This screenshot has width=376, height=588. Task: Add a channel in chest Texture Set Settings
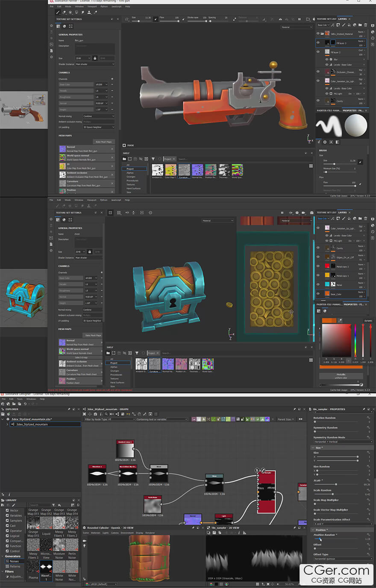[101, 272]
